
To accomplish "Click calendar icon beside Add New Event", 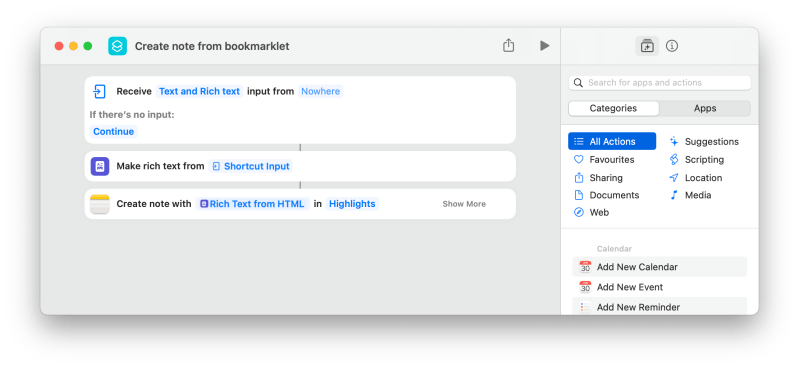I will coord(585,287).
